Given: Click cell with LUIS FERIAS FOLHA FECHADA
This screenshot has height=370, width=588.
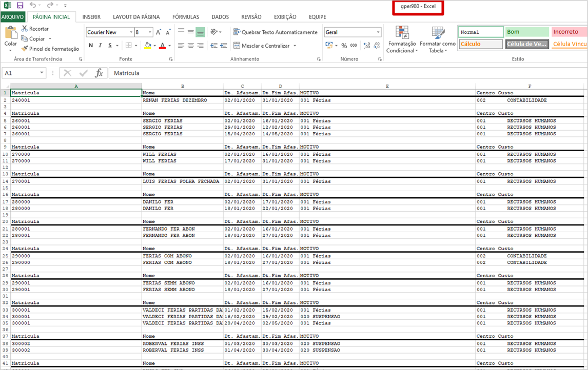Looking at the screenshot, I should click(x=183, y=181).
